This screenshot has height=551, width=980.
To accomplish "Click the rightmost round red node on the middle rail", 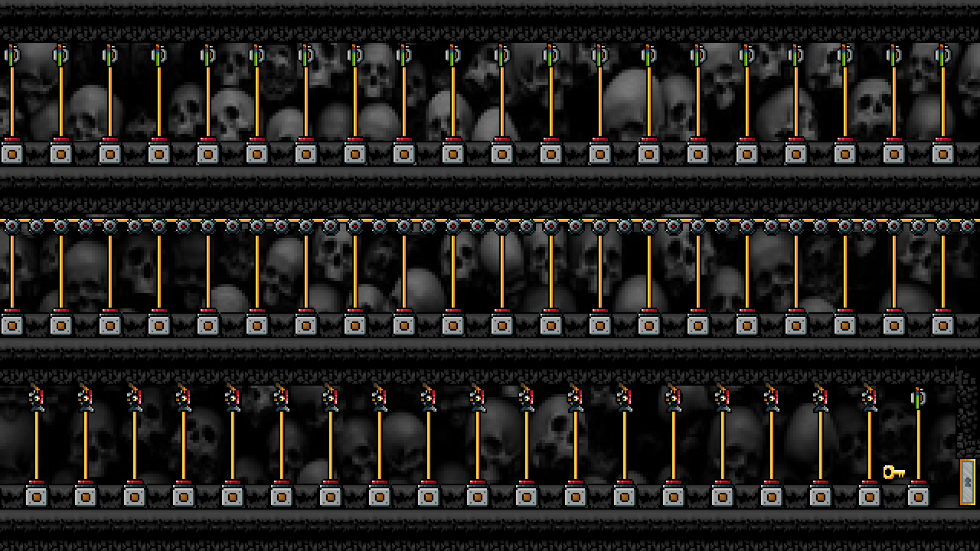I will point(967,227).
